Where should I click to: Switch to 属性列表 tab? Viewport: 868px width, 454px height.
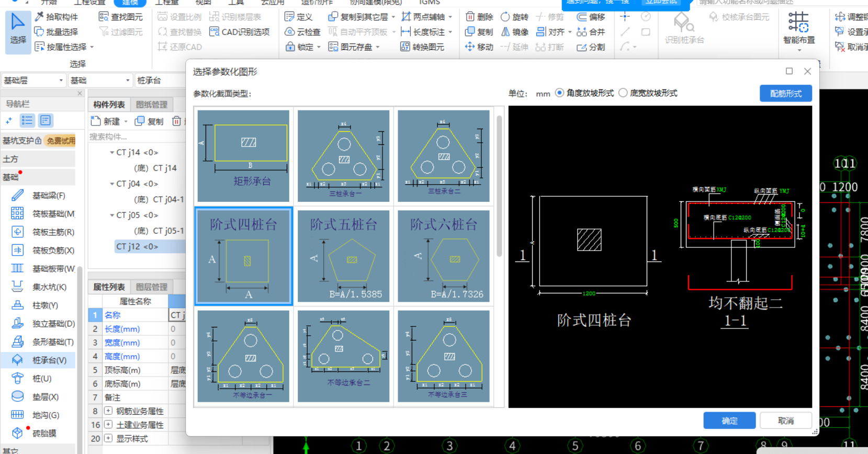(x=109, y=287)
